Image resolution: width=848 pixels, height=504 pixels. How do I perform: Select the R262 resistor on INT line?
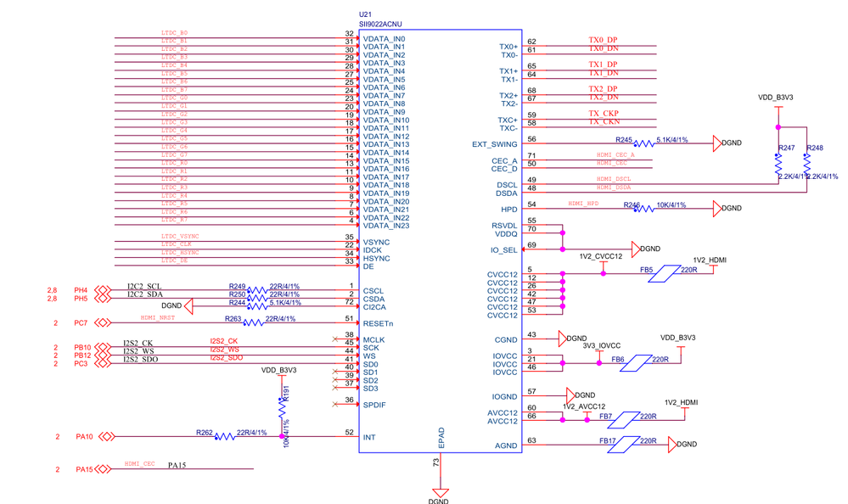click(225, 436)
